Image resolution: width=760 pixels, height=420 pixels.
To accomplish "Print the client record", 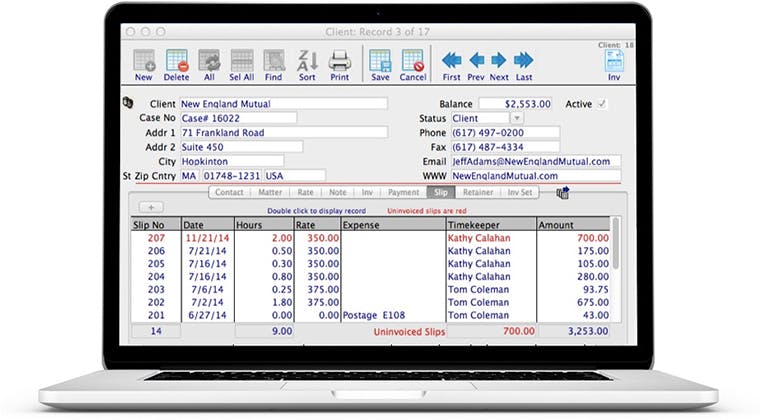I will click(x=339, y=65).
